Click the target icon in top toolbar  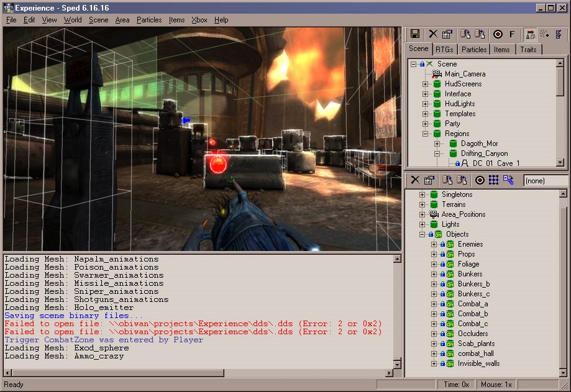(x=498, y=34)
